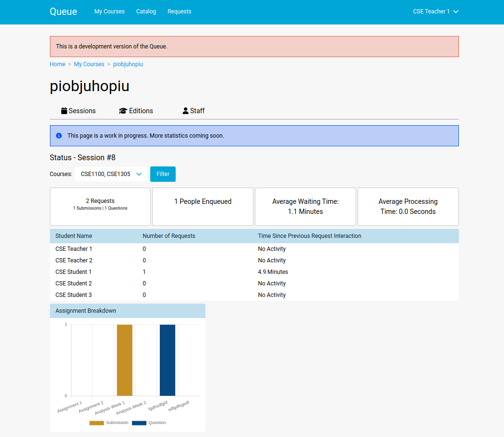Click the Analysis Week 1 axis label
Image resolution: width=504 pixels, height=437 pixels.
[x=110, y=408]
